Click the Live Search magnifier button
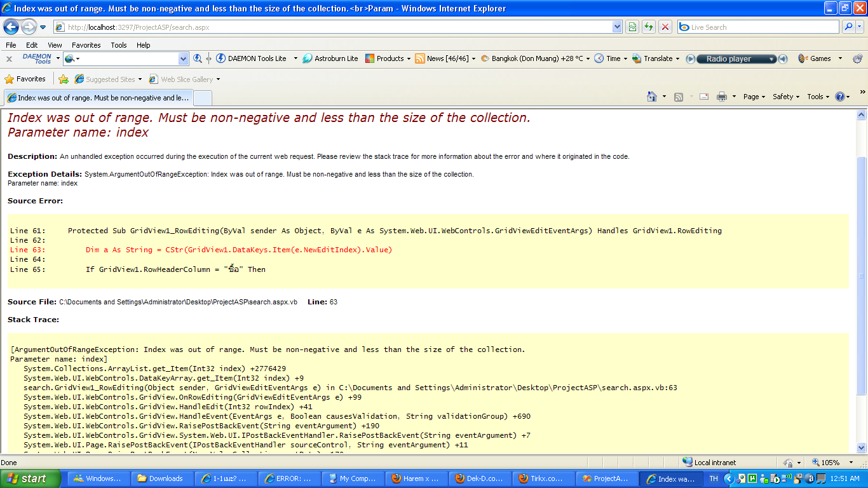Image resolution: width=868 pixels, height=488 pixels. click(x=848, y=27)
